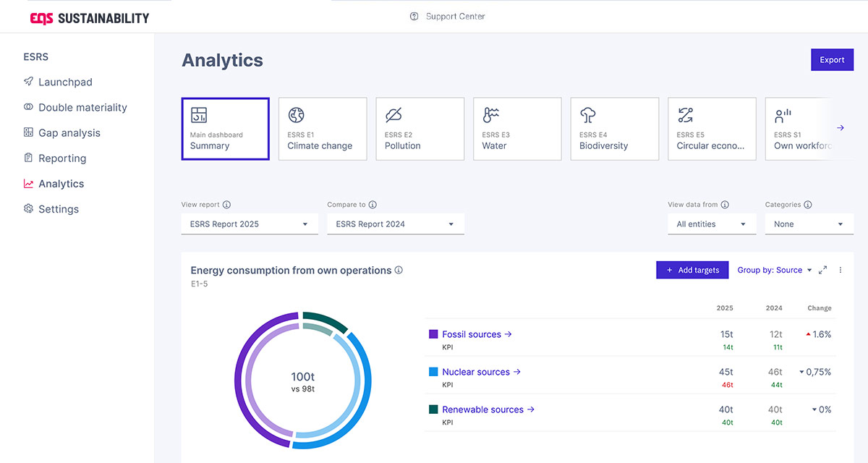Screen dimensions: 868x463
Task: Go to Gap analysis in sidebar
Action: tap(69, 133)
